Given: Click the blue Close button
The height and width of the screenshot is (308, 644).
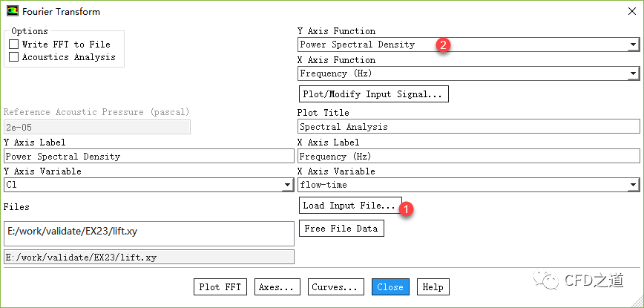Looking at the screenshot, I should point(390,287).
